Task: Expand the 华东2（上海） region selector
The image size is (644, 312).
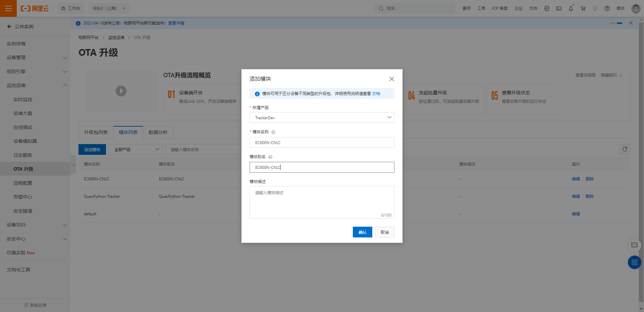Action: [109, 8]
